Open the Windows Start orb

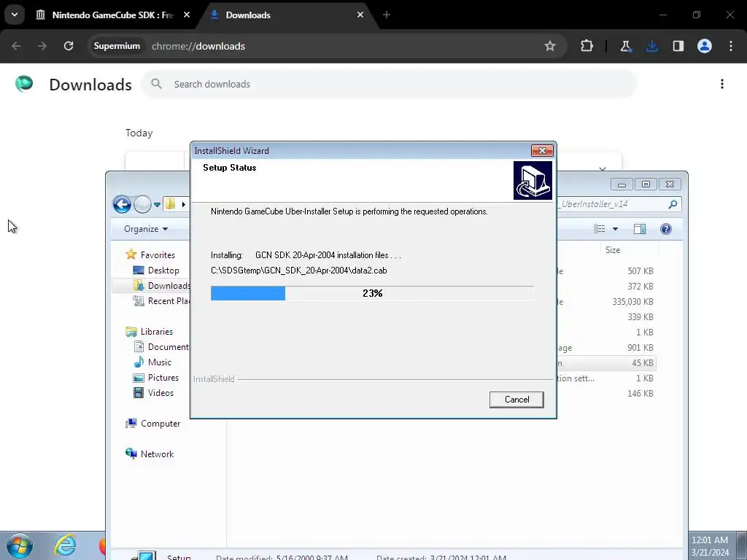pyautogui.click(x=20, y=546)
